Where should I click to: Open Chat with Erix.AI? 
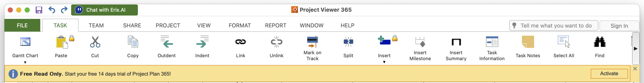[x=105, y=10]
